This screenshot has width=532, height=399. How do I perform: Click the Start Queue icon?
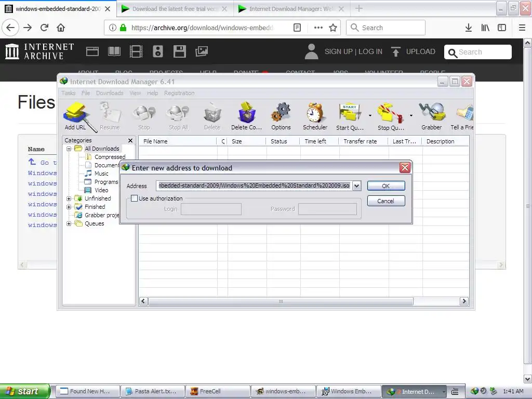click(350, 116)
